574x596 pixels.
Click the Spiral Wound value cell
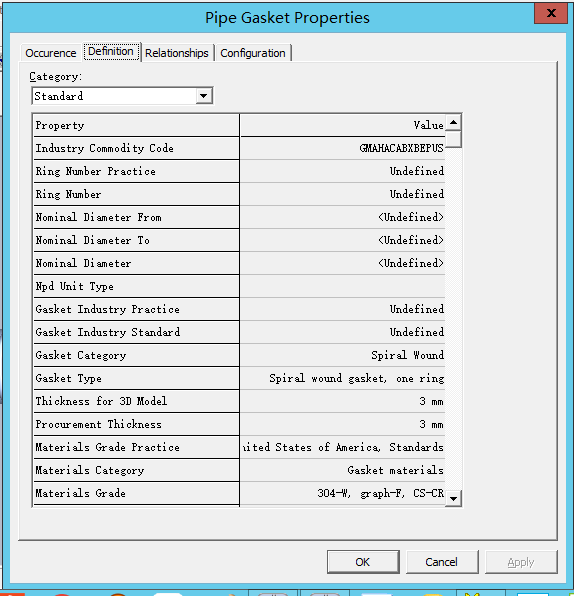pyautogui.click(x=342, y=355)
